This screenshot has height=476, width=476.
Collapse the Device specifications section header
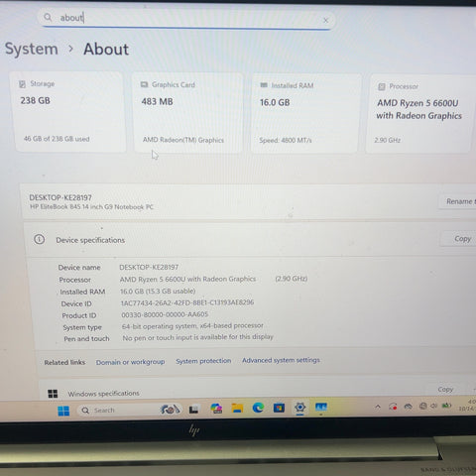click(x=251, y=240)
